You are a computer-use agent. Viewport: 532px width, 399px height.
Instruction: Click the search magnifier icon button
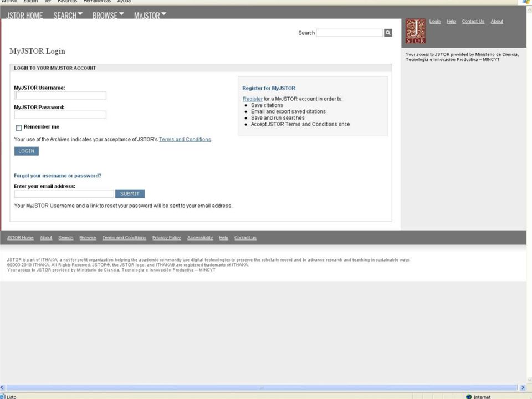click(x=388, y=33)
